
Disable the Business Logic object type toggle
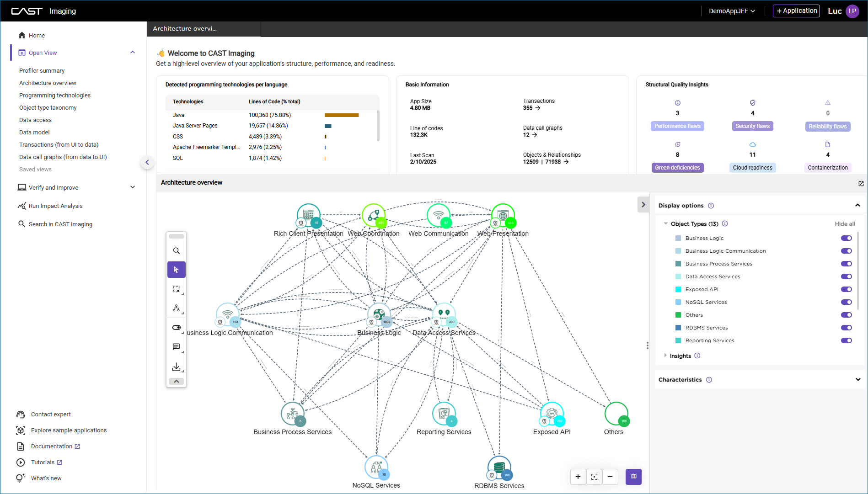(x=846, y=238)
